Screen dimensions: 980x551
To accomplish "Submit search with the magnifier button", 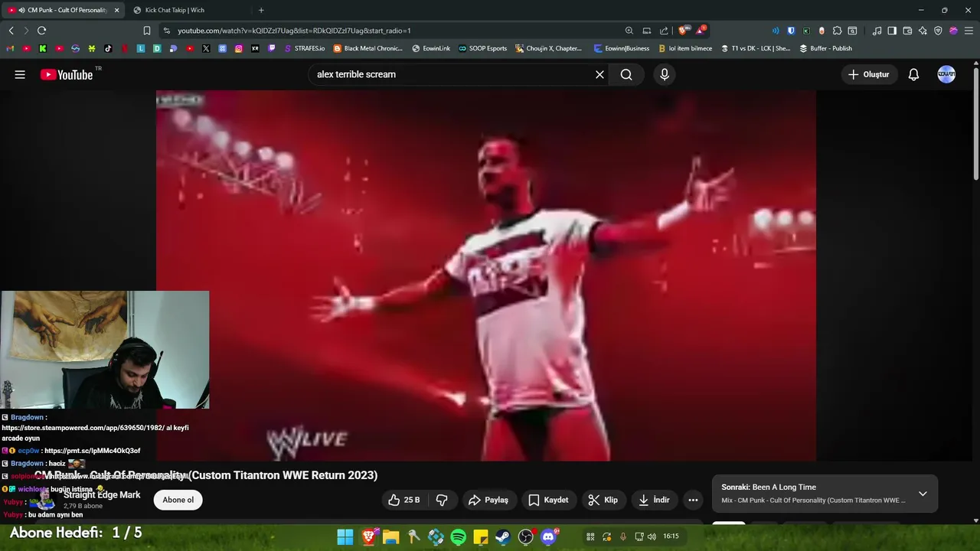I will [626, 74].
